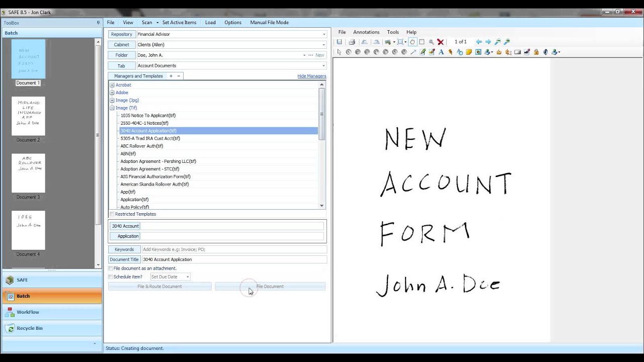The width and height of the screenshot is (644, 362).
Task: Click the File & Route Document button
Action: 160,287
